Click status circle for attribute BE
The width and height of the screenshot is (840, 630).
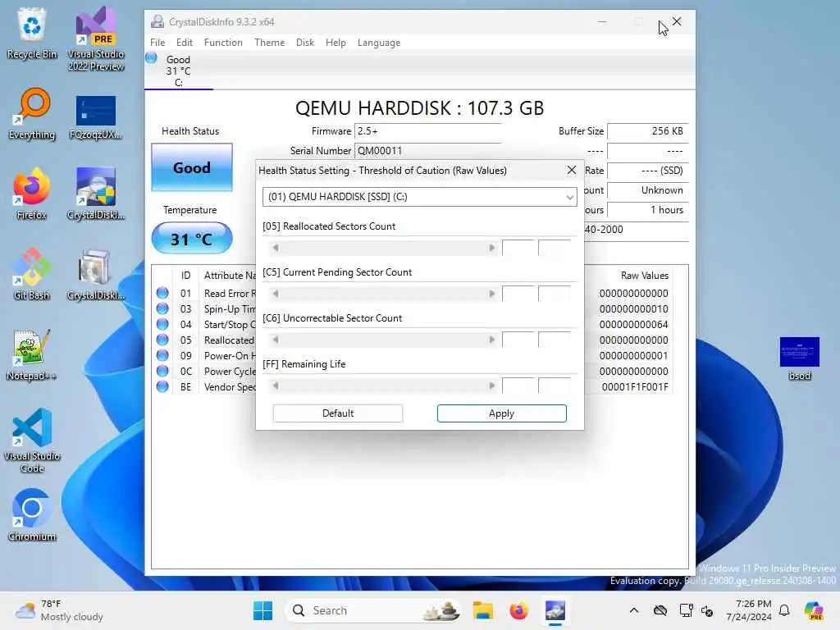(x=162, y=386)
